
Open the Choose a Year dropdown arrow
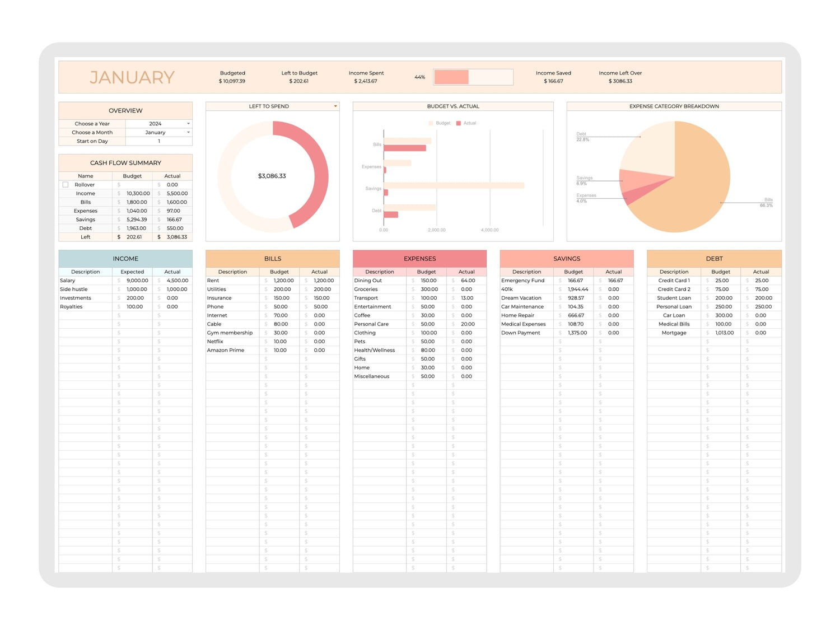[x=188, y=124]
